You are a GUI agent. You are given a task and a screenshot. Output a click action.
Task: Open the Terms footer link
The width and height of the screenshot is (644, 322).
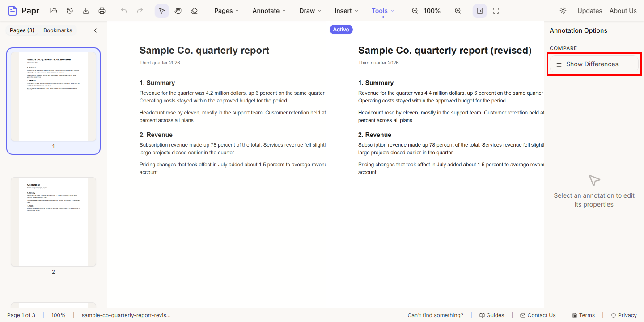583,315
